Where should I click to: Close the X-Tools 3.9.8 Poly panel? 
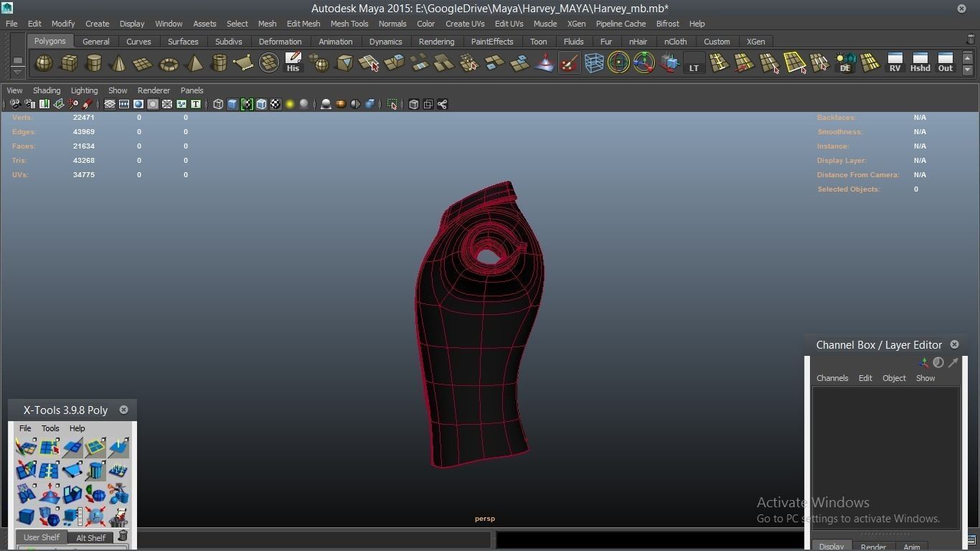click(123, 410)
